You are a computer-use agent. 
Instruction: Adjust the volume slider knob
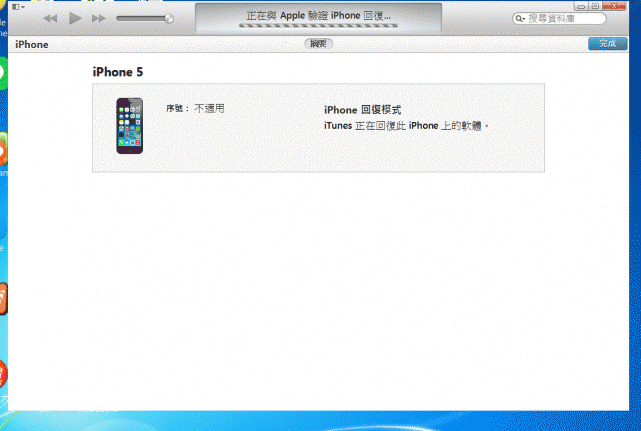169,18
